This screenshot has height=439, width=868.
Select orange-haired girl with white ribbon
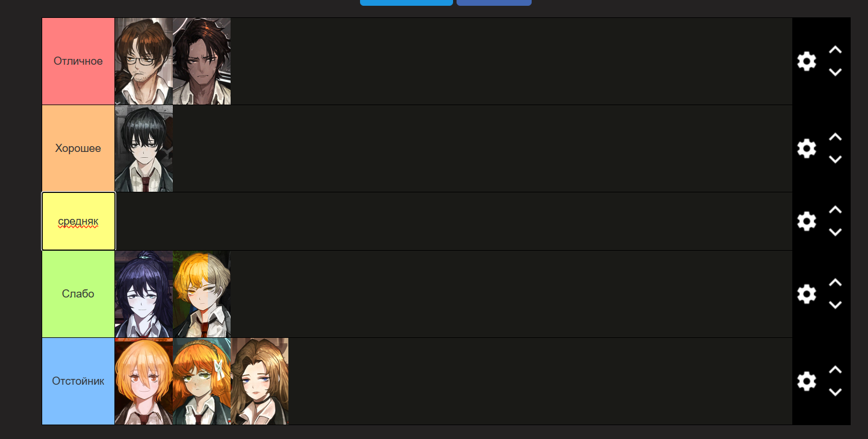click(x=202, y=381)
